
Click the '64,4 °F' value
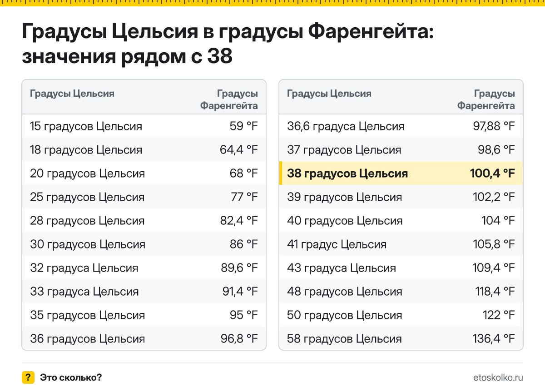click(x=239, y=150)
